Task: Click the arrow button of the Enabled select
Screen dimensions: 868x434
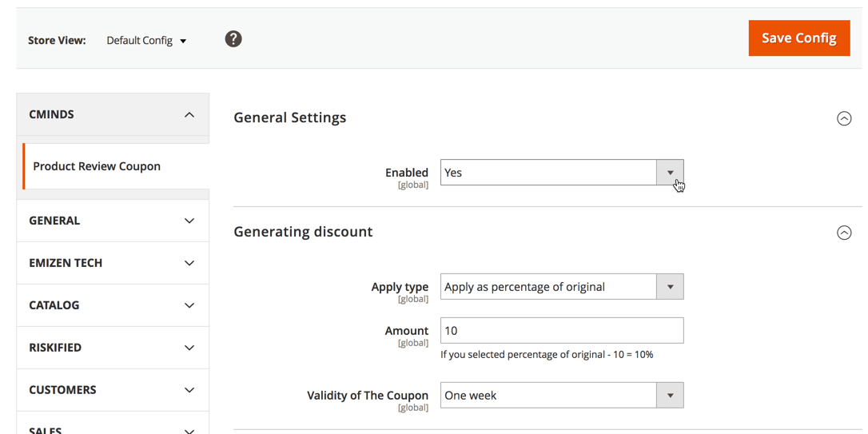Action: [670, 173]
